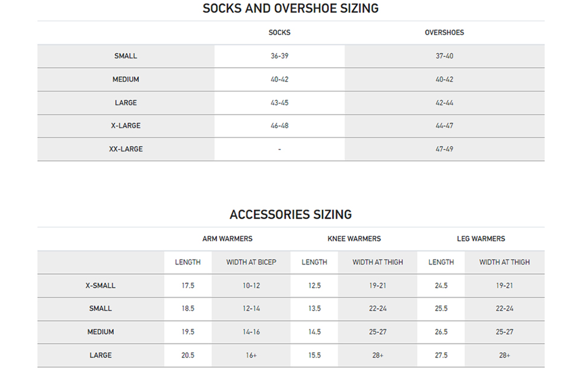
Task: Select the 36-39 socks size cell
Action: pos(279,56)
